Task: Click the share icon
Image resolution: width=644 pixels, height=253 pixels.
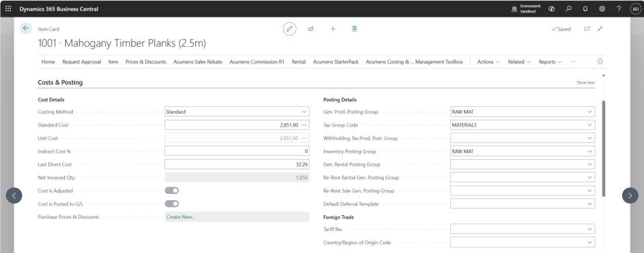Action: pyautogui.click(x=311, y=29)
